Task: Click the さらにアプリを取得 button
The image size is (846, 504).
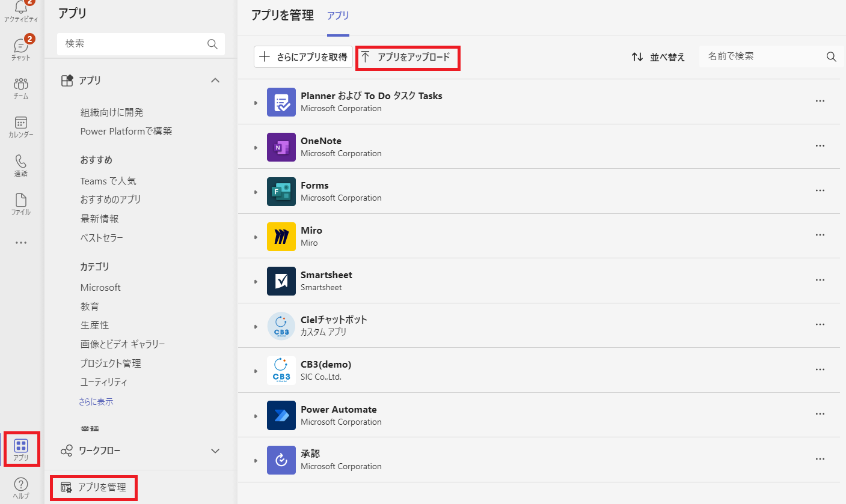Action: pos(303,57)
